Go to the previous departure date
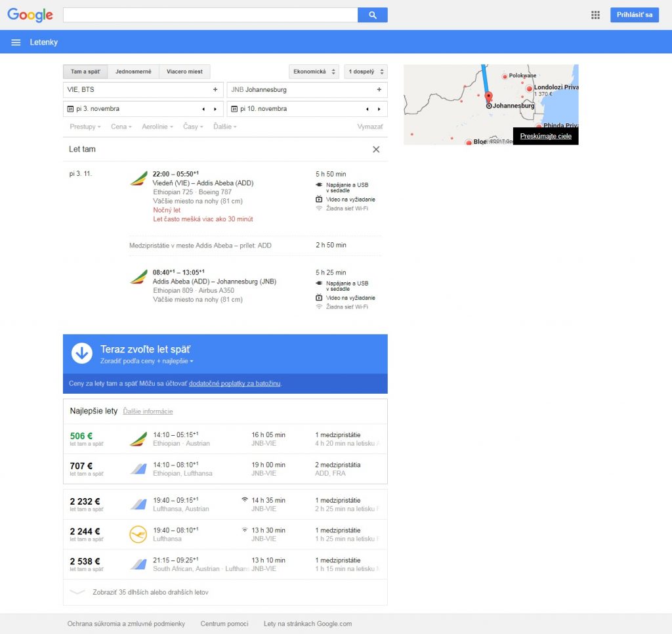 pos(203,109)
